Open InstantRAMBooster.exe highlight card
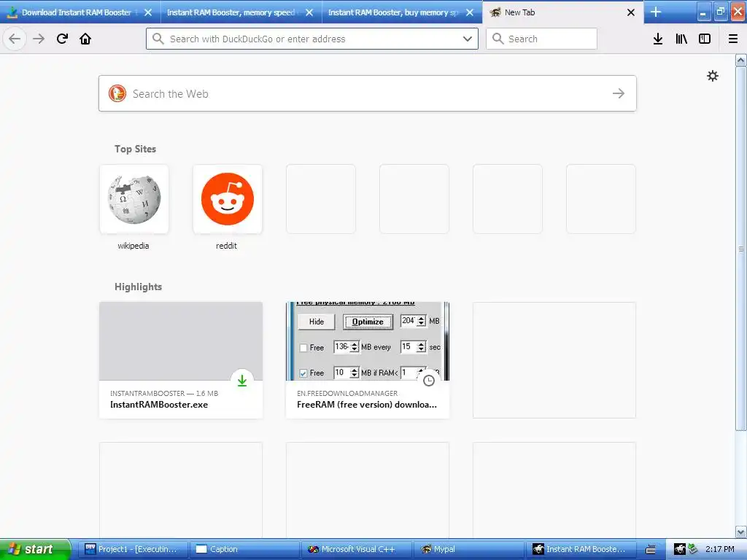 tap(181, 360)
